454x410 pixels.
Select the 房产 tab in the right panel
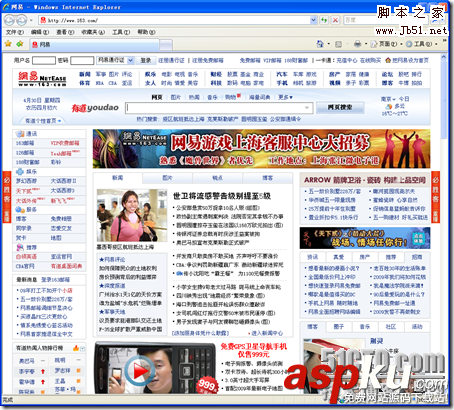tap(365, 257)
